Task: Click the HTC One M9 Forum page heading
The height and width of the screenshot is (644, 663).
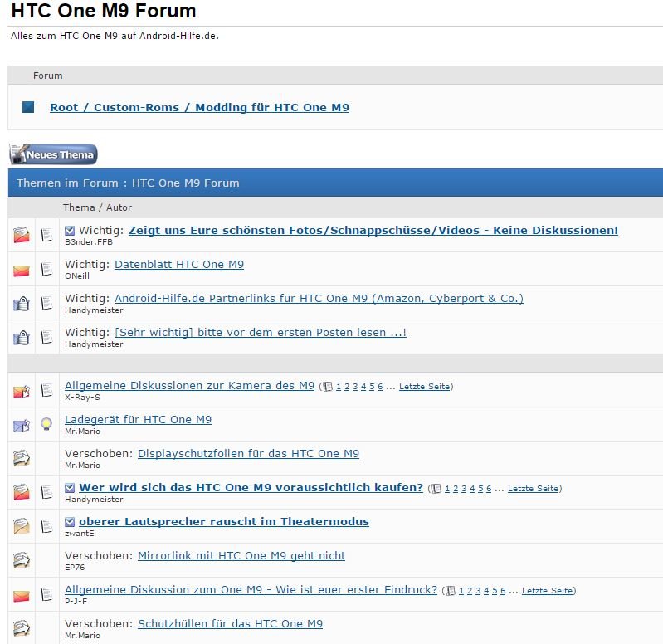Action: click(104, 11)
